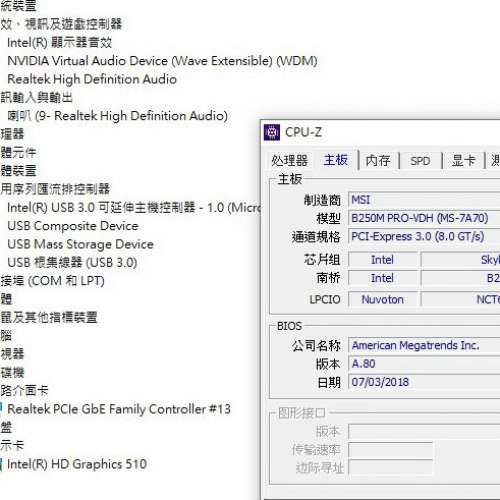Select USB 根集線器 (USB 3.0)
Viewport: 500px width, 500px height.
click(72, 263)
